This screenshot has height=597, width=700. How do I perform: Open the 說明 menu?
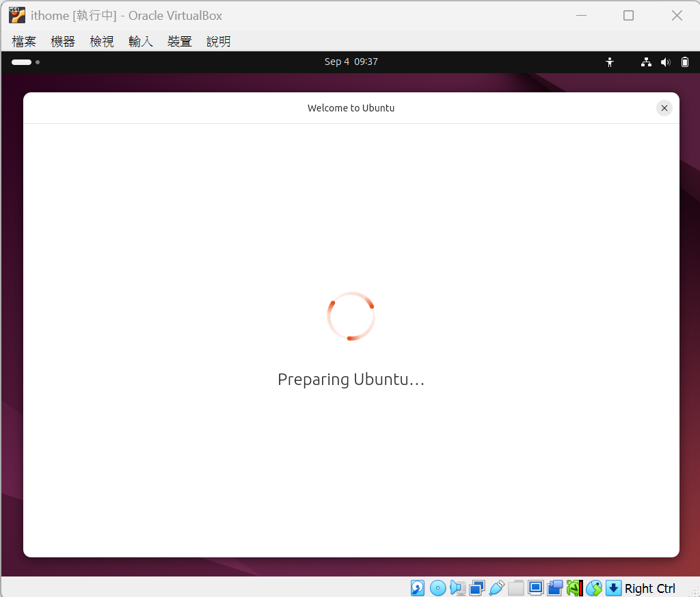218,42
